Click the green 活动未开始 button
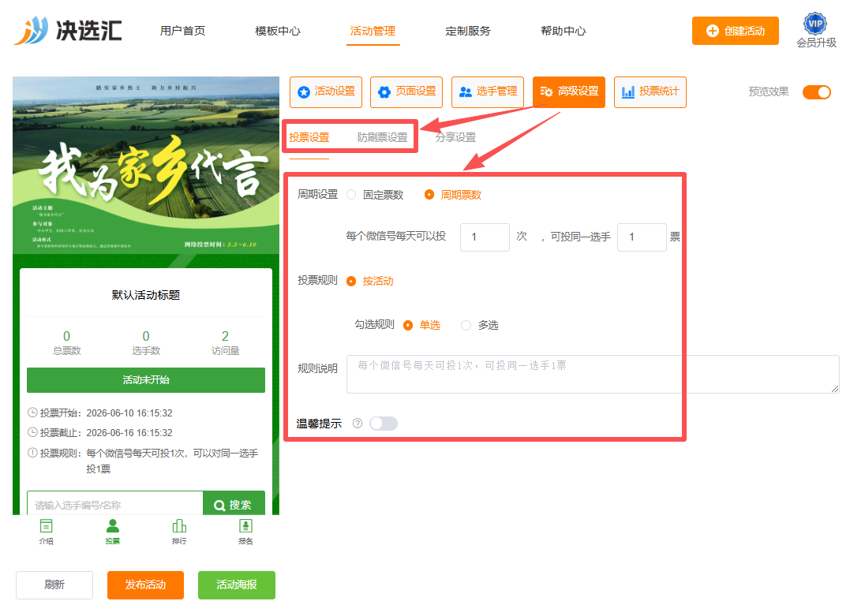This screenshot has height=616, width=865. (x=146, y=380)
